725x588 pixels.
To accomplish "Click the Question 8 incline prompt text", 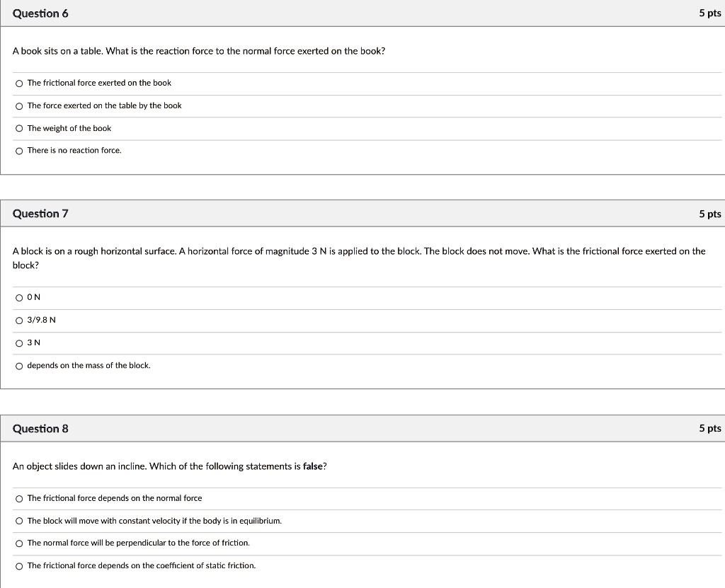I will [x=170, y=466].
